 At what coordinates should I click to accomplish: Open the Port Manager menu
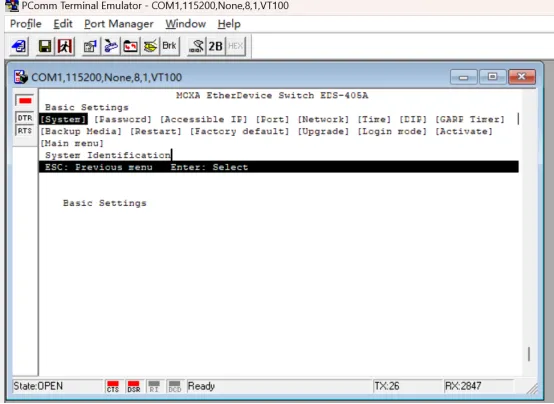coord(119,24)
